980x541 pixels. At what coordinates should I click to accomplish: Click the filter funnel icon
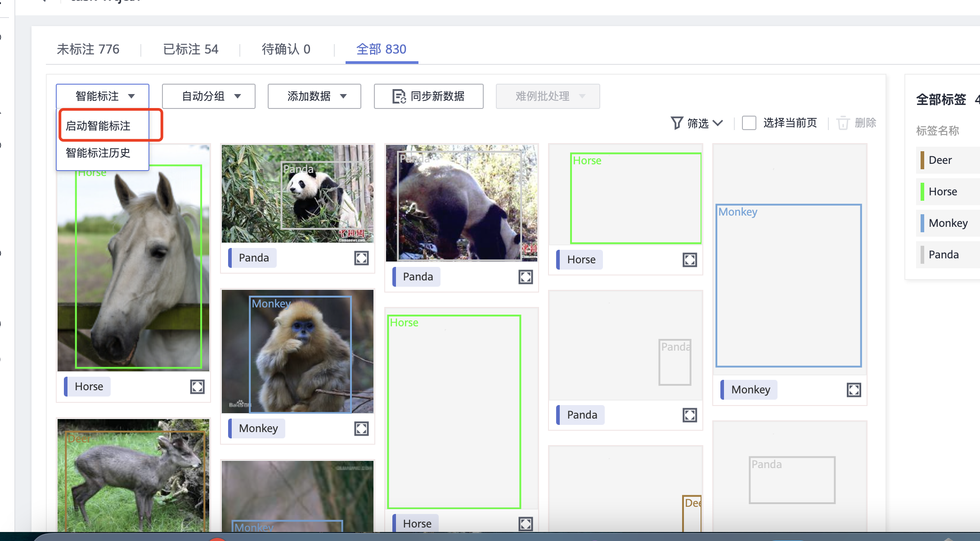(x=677, y=123)
